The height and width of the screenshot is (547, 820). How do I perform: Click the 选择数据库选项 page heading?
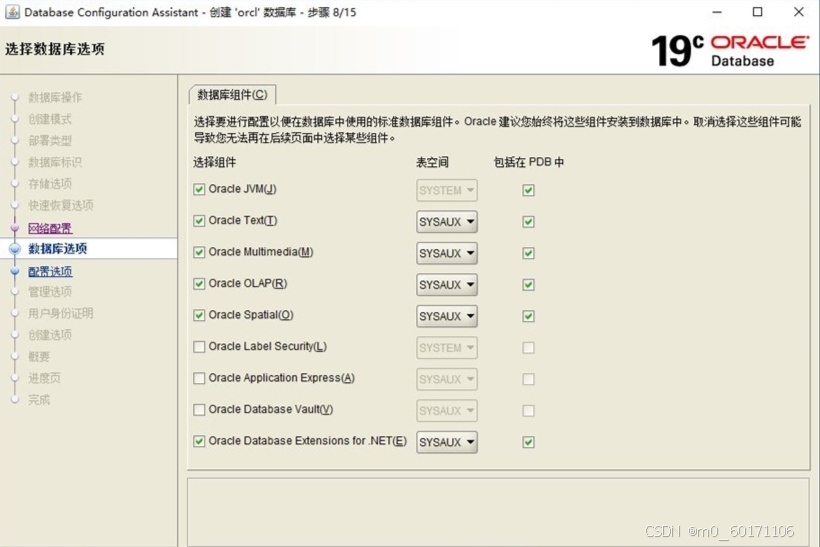tap(55, 49)
